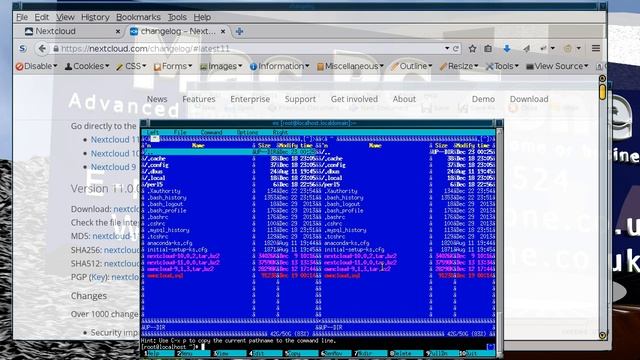The image size is (640, 360).
Task: Click the browser page scrollbar thumb
Action: (x=602, y=92)
